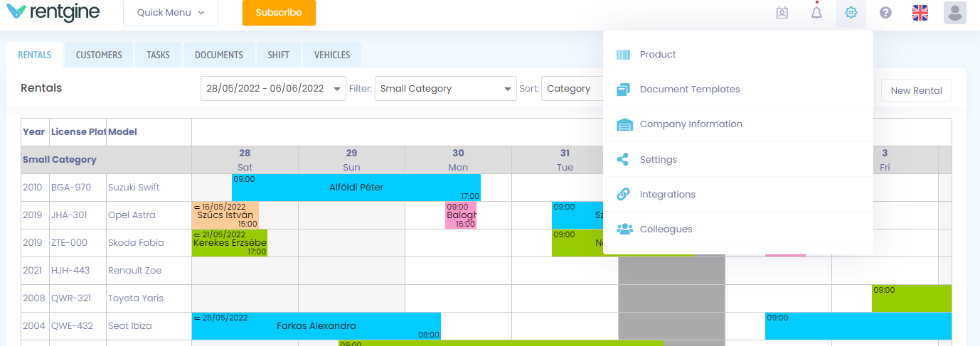Open the notifications bell icon
The image size is (980, 346).
tap(816, 12)
